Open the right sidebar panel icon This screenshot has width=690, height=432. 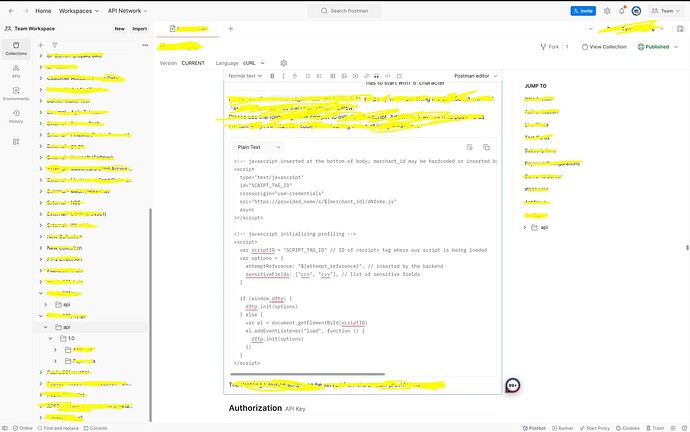coord(680,29)
